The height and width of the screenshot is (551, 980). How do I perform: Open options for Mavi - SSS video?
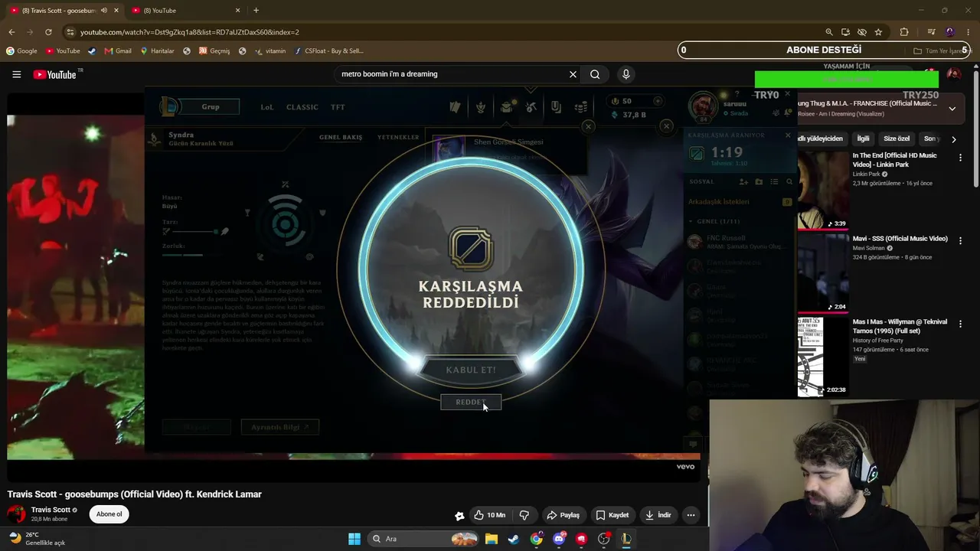pyautogui.click(x=960, y=240)
